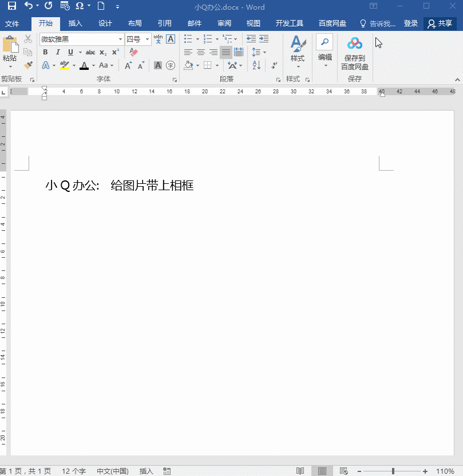Click the 登录 sign-in button
The image size is (463, 476).
pyautogui.click(x=411, y=23)
